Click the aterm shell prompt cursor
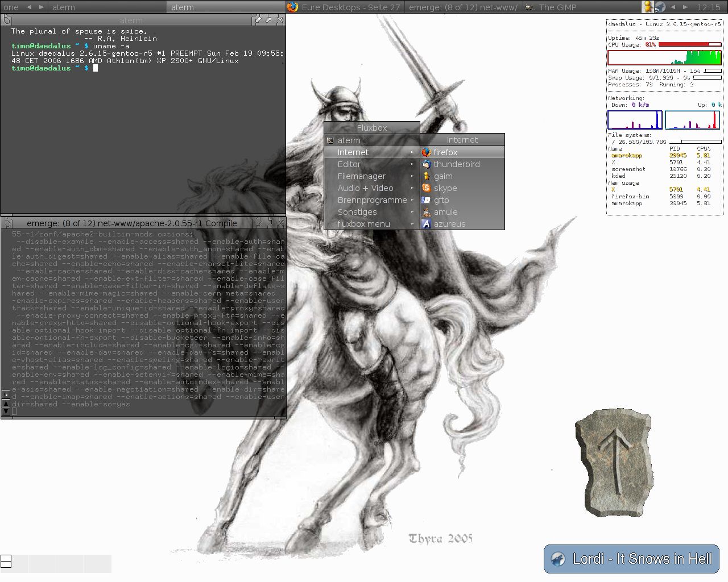Screen dimensions: 728x582 click(96, 68)
